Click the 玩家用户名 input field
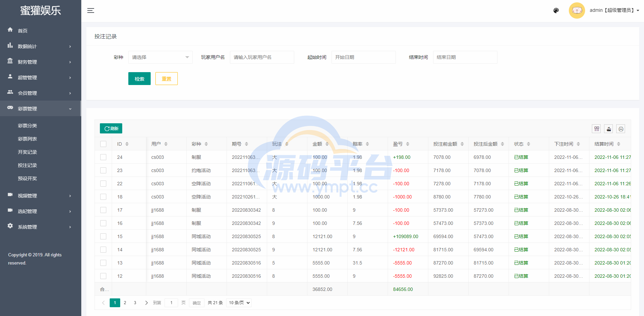Viewport: 644px width, 316px height. (262, 57)
